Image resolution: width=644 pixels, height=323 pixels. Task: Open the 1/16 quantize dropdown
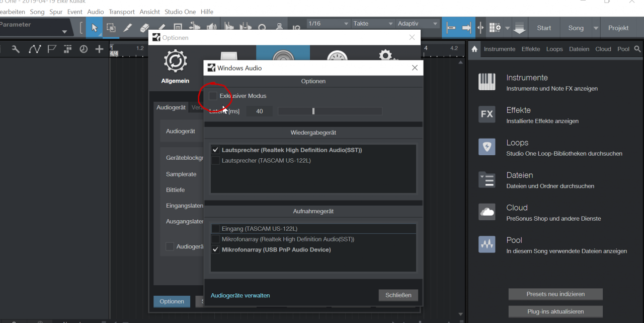(x=328, y=24)
